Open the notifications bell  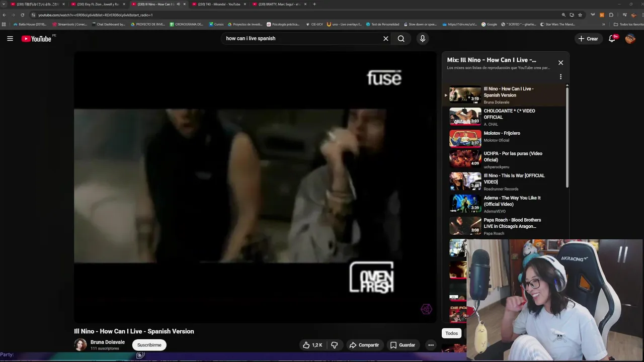pos(612,39)
